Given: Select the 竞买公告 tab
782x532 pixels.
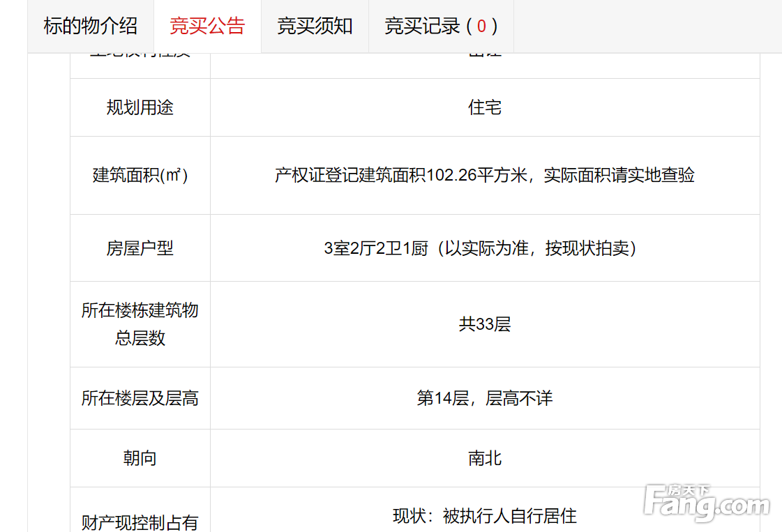Looking at the screenshot, I should point(207,26).
